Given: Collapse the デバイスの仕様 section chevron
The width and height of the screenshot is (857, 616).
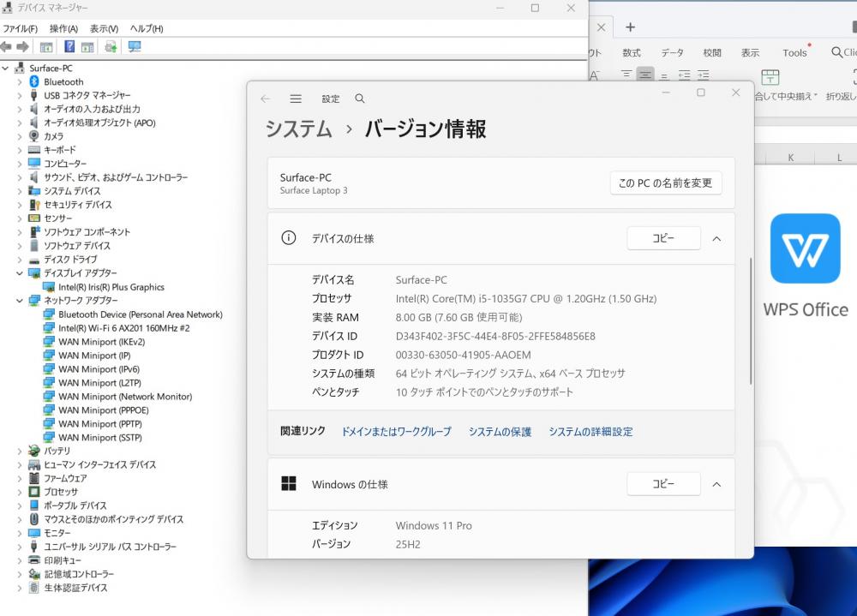Looking at the screenshot, I should coord(716,239).
